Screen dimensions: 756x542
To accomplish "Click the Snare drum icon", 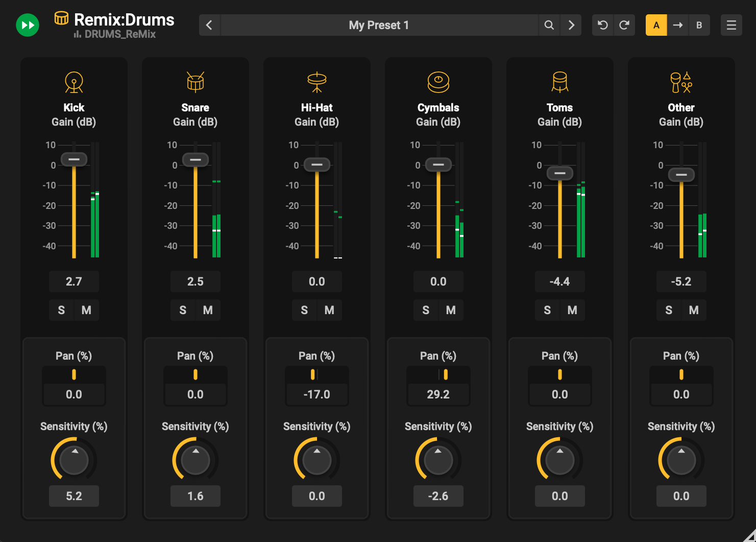I will pyautogui.click(x=195, y=82).
